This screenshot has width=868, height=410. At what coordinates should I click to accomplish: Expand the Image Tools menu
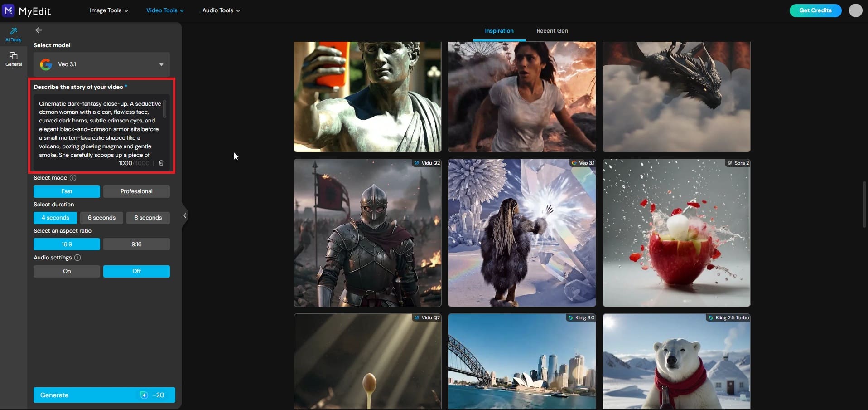click(108, 10)
